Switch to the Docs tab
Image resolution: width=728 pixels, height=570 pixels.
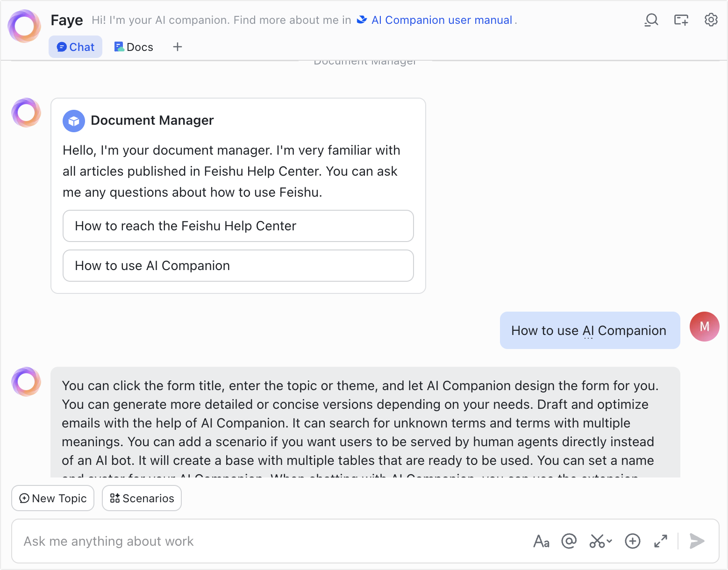tap(133, 47)
